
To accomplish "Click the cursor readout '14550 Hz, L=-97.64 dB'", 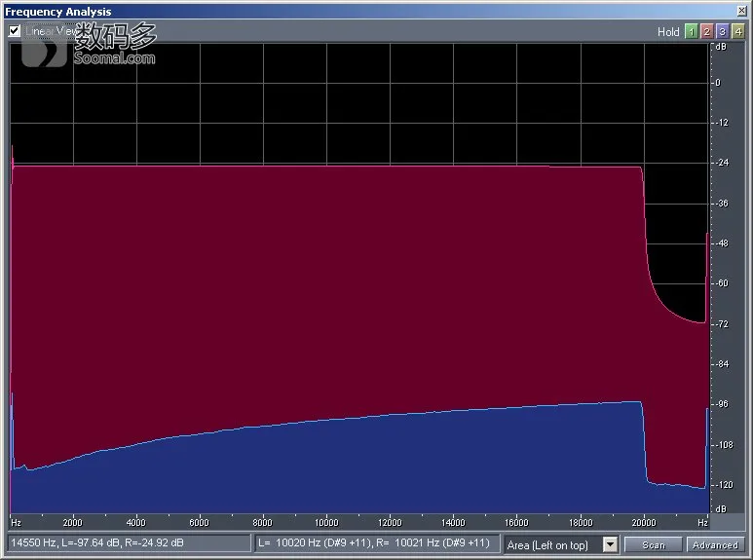I will pyautogui.click(x=97, y=542).
